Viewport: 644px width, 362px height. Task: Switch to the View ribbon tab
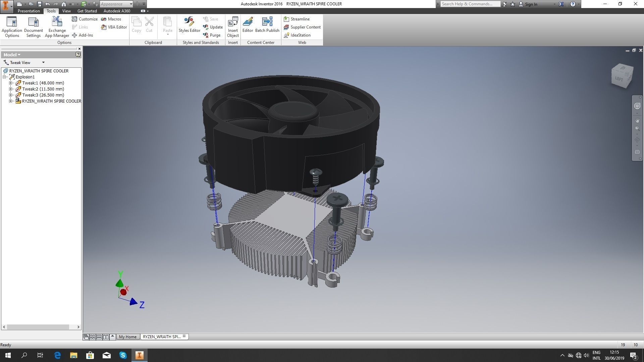[66, 11]
